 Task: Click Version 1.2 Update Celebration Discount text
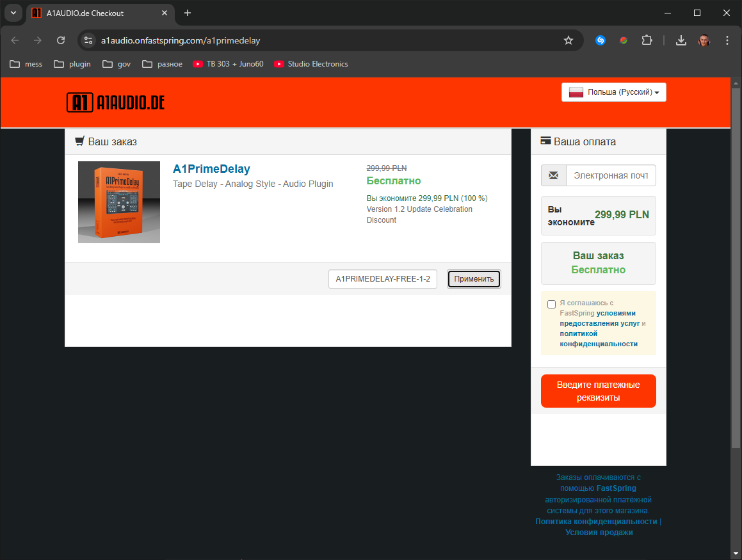[419, 214]
